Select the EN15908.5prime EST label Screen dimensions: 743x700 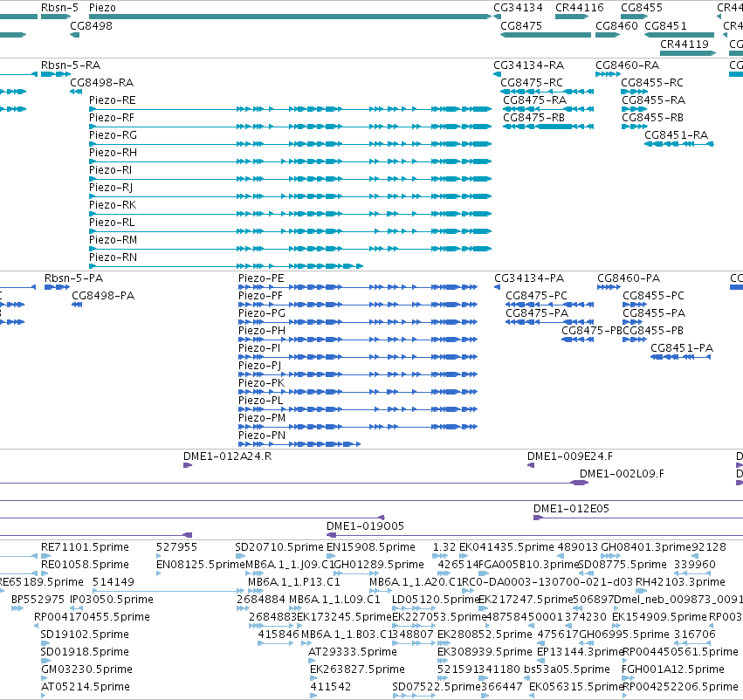[x=371, y=547]
